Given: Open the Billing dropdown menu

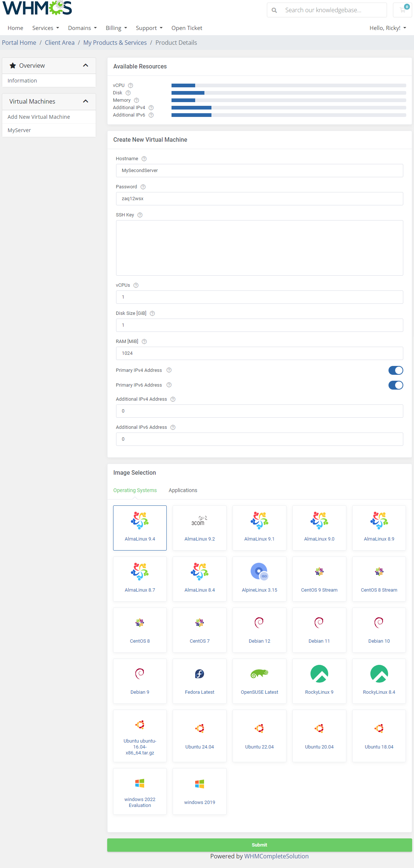Looking at the screenshot, I should 116,28.
